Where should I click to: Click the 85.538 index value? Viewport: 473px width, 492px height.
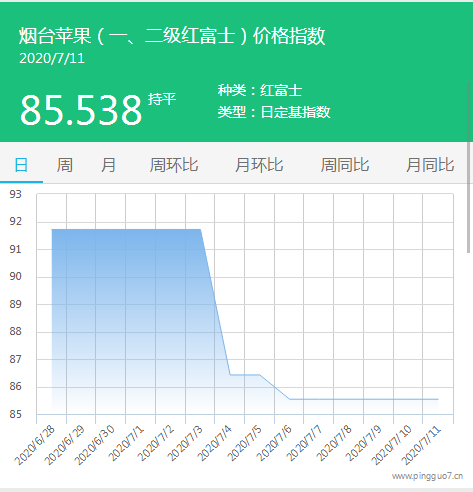(x=81, y=110)
